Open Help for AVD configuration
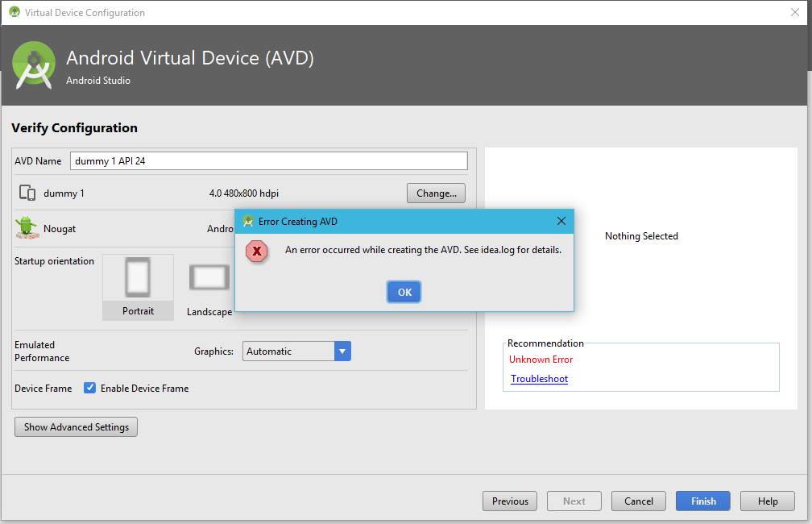 click(767, 501)
